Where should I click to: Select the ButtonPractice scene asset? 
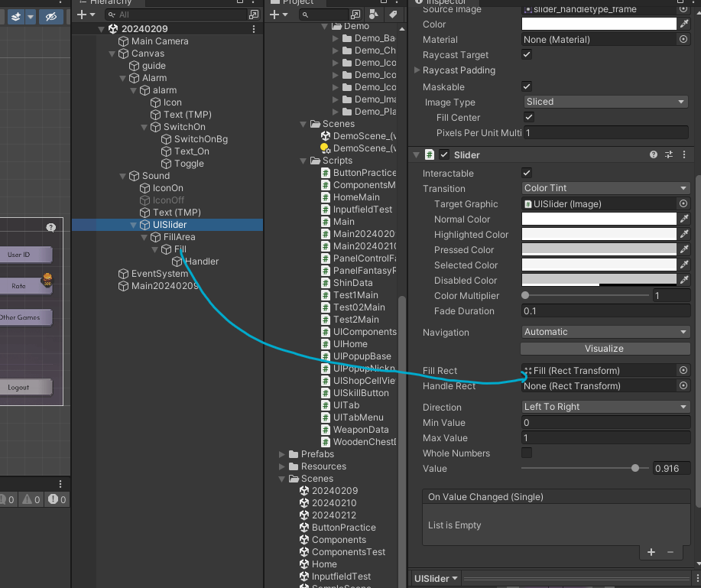[343, 528]
